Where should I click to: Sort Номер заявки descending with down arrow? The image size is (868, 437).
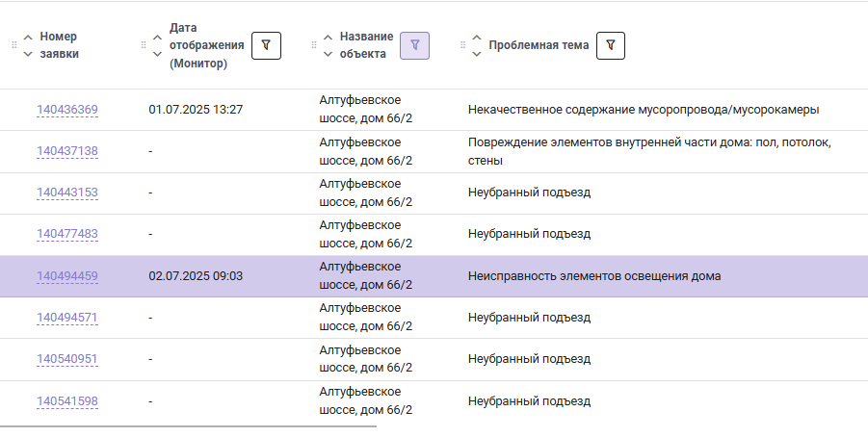[28, 54]
